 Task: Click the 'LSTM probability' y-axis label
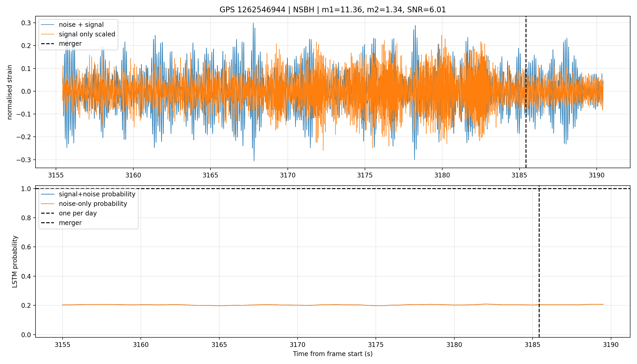(15, 261)
